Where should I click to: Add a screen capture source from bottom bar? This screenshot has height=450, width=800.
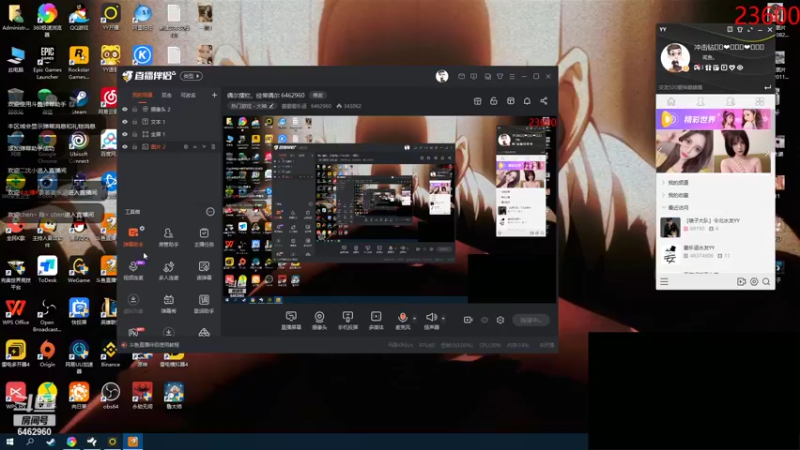[x=291, y=320]
